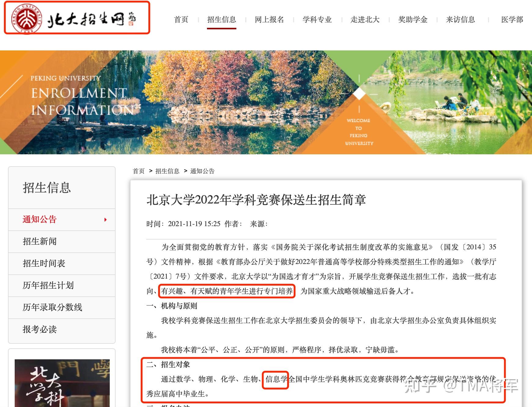The width and height of the screenshot is (532, 407).
Task: Open 历年招生计划 in the sidebar
Action: click(x=62, y=285)
